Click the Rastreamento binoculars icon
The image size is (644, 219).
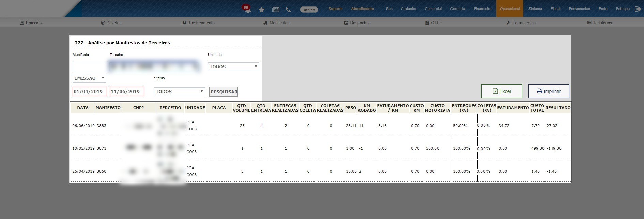[x=185, y=23]
